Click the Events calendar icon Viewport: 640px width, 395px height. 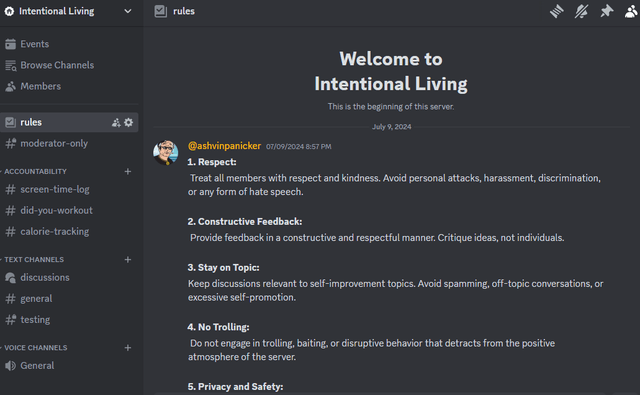(x=11, y=44)
